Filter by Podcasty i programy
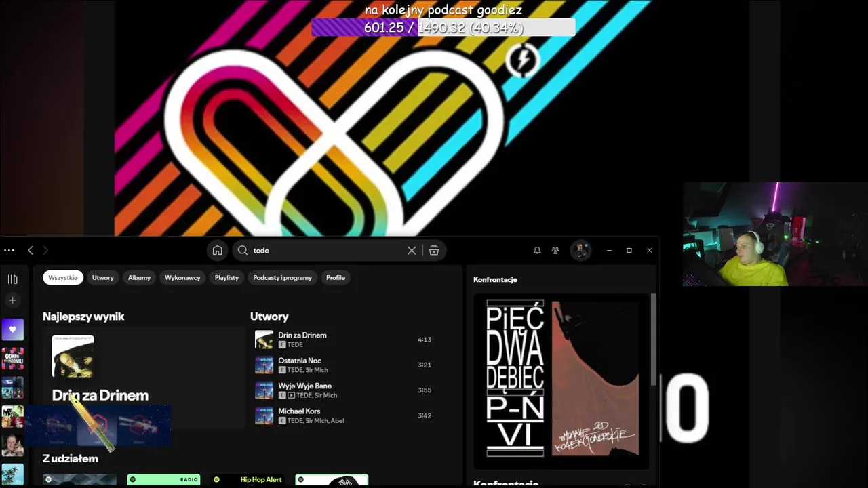The height and width of the screenshot is (488, 868). [x=283, y=278]
